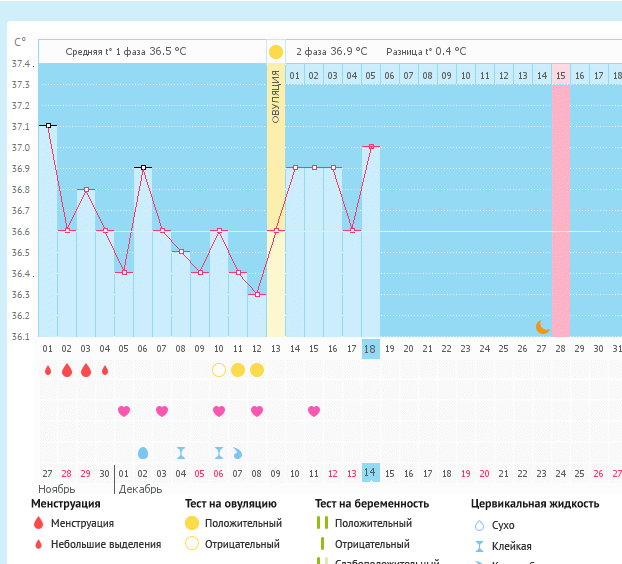Viewport: 622px width, 564px height.
Task: Click the 37.0 temperature point on day 18
Action: (370, 147)
